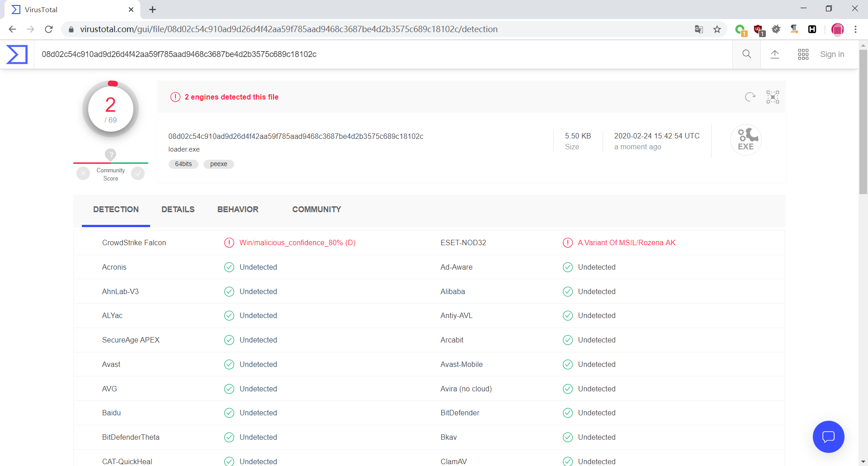The image size is (868, 466).
Task: Click the Undetected result for Ad-Aware
Action: 597,267
